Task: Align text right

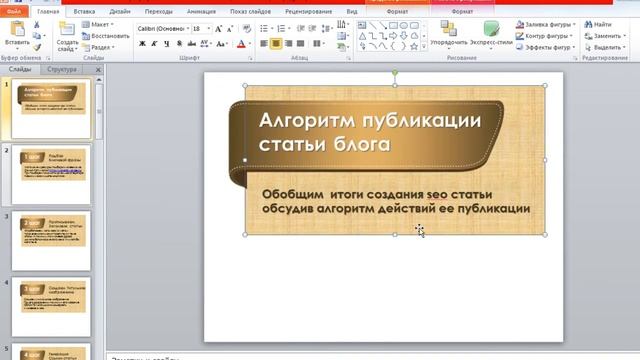Action: coord(289,43)
